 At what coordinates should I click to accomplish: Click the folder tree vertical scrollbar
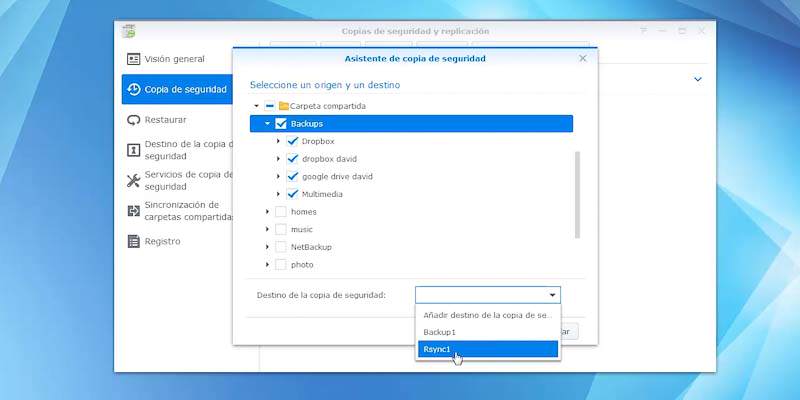tap(577, 194)
